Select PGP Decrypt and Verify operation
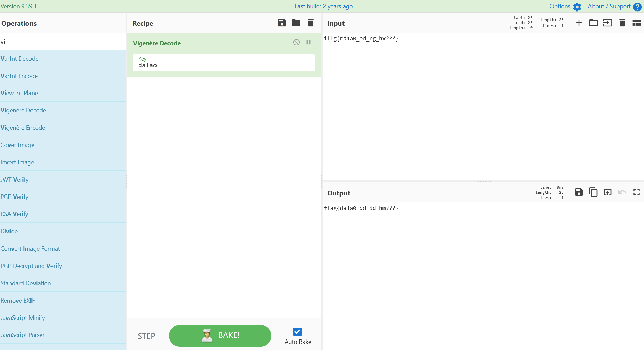Screen dimensions: 644x350 pos(63,266)
